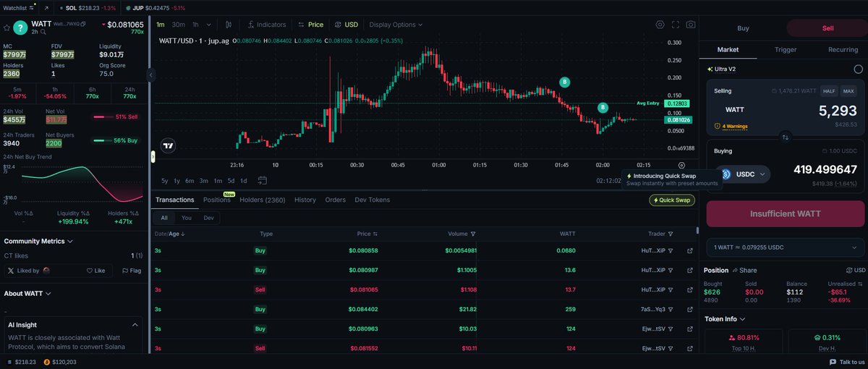Filter transactions to All

click(164, 217)
